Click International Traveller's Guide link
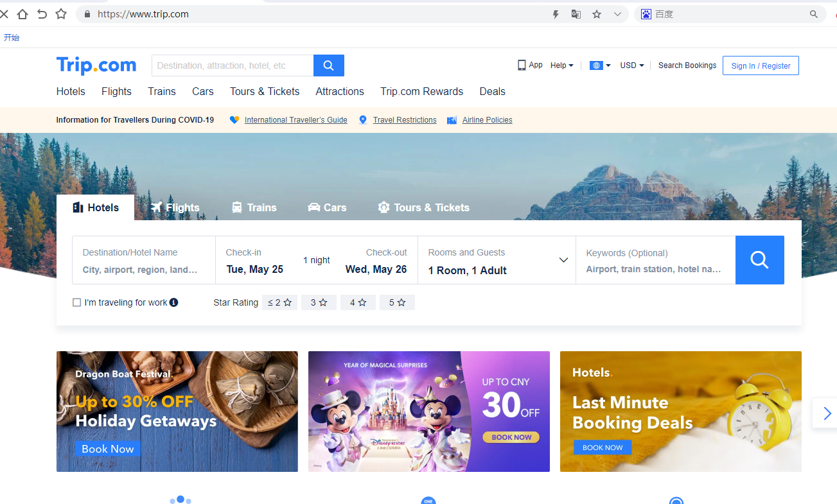 pos(296,120)
